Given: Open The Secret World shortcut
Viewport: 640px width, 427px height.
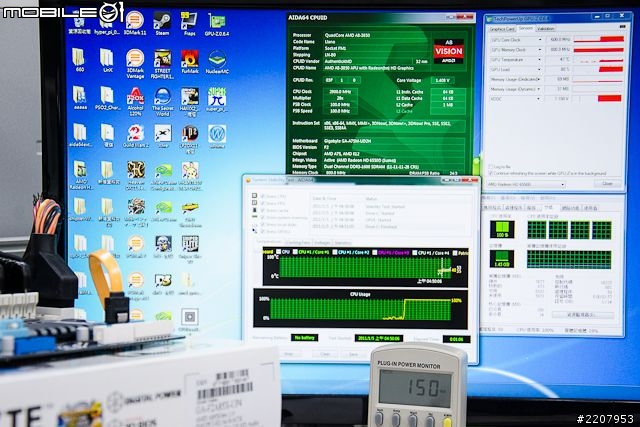Looking at the screenshot, I should 162,101.
